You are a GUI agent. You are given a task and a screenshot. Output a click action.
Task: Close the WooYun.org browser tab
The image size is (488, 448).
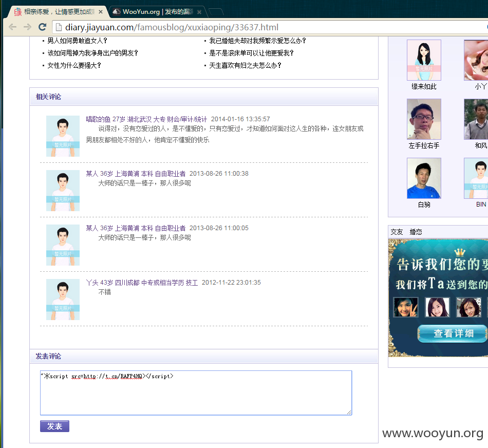[x=199, y=12]
